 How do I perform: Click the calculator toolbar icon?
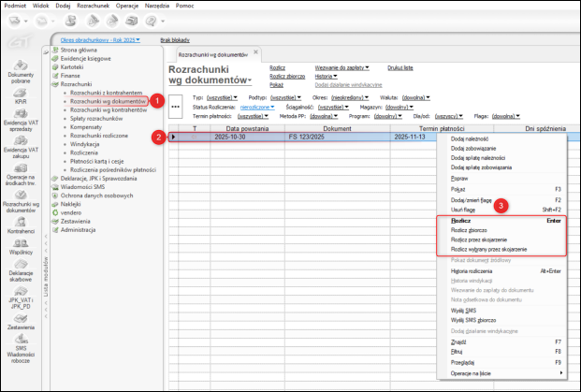(x=131, y=22)
